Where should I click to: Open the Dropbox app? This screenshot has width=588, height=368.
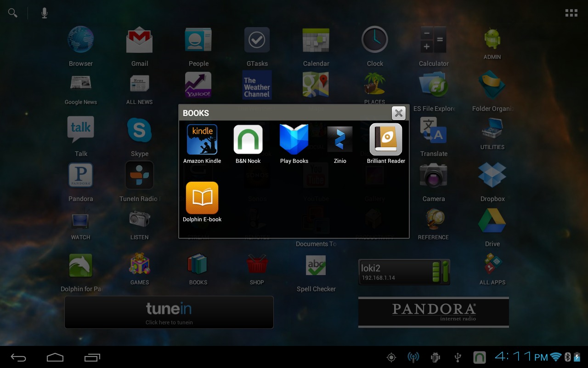coord(492,182)
